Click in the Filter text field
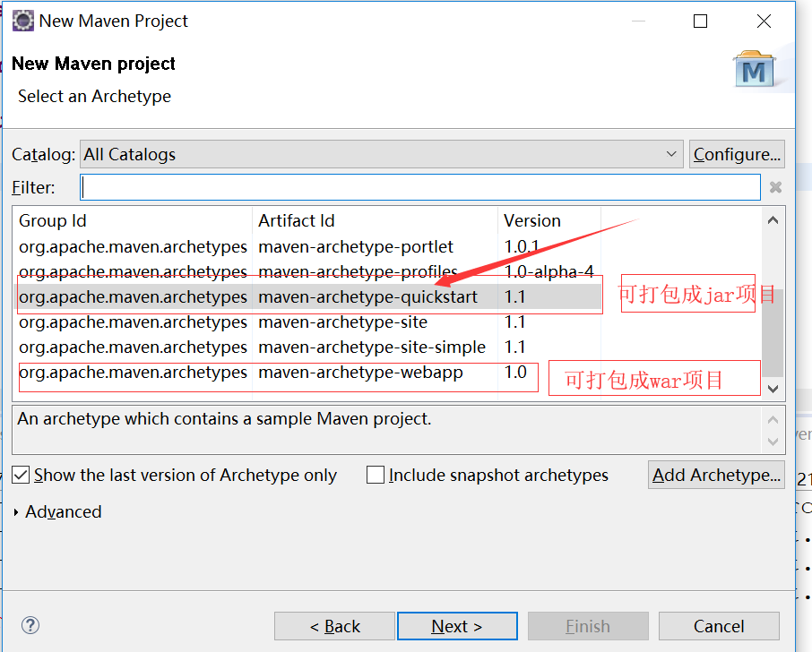This screenshot has height=652, width=812. point(419,187)
